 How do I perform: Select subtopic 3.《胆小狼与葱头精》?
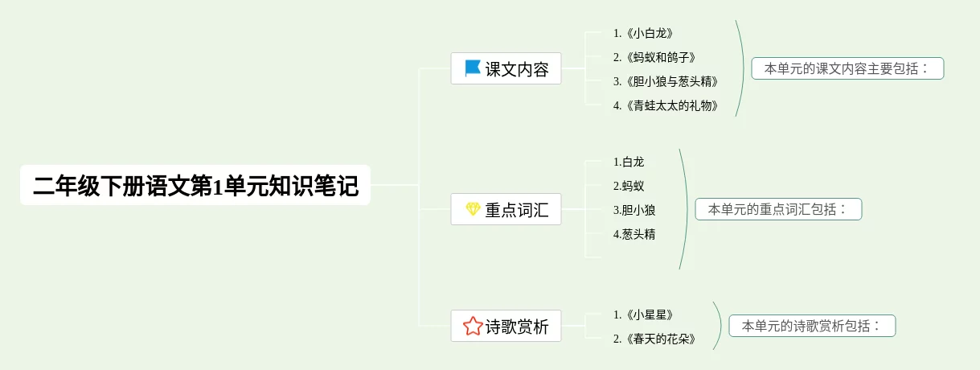665,81
